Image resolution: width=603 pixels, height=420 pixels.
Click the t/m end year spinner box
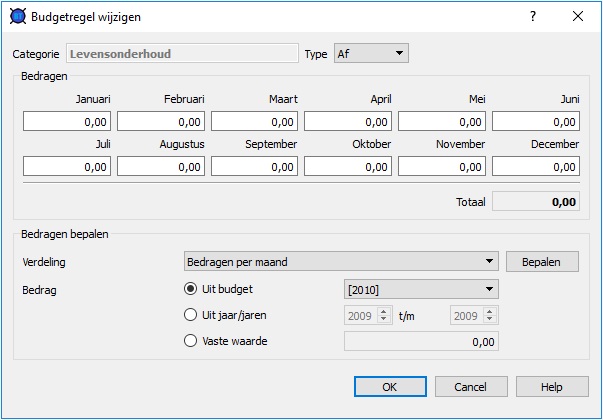point(468,316)
